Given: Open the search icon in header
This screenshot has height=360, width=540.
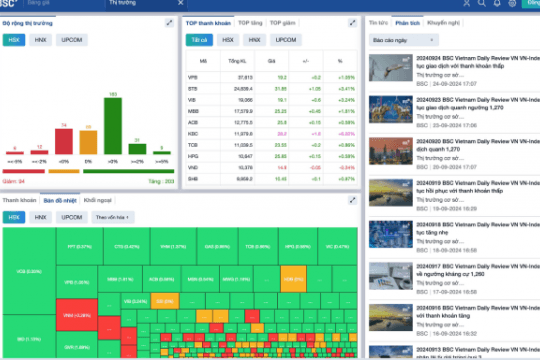Looking at the screenshot, I should pos(482,3).
